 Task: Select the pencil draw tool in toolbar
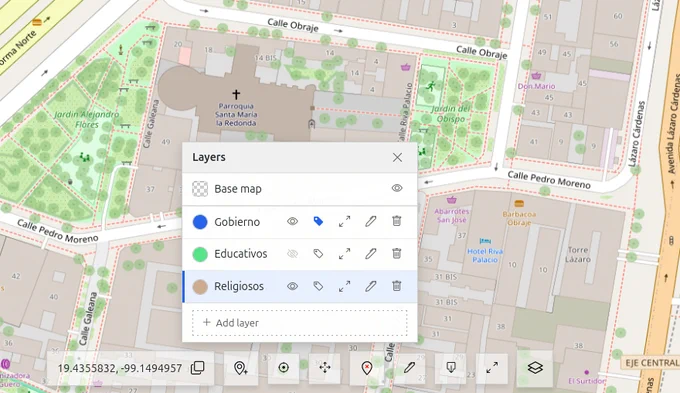tap(409, 368)
